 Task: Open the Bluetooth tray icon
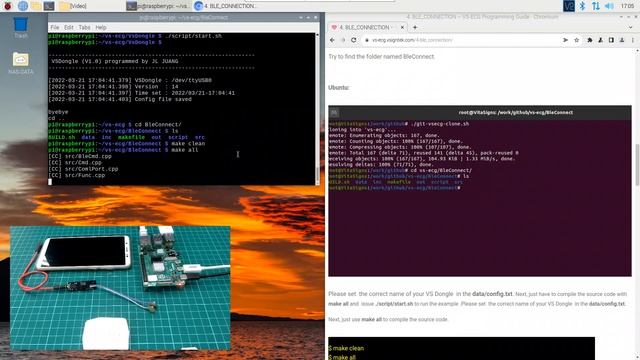click(582, 6)
